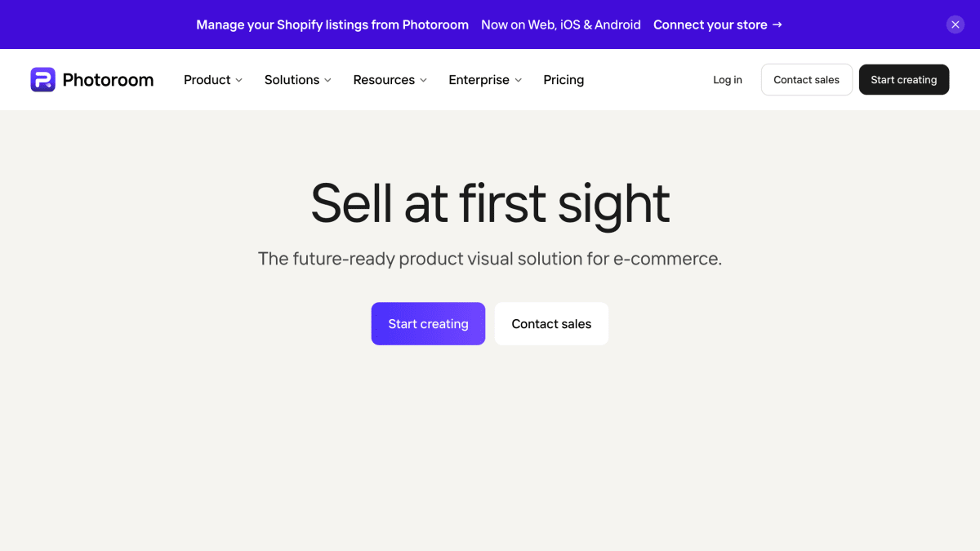Screen dimensions: 980x551
Task: Click the Photoroom wordmark text
Action: tap(108, 80)
